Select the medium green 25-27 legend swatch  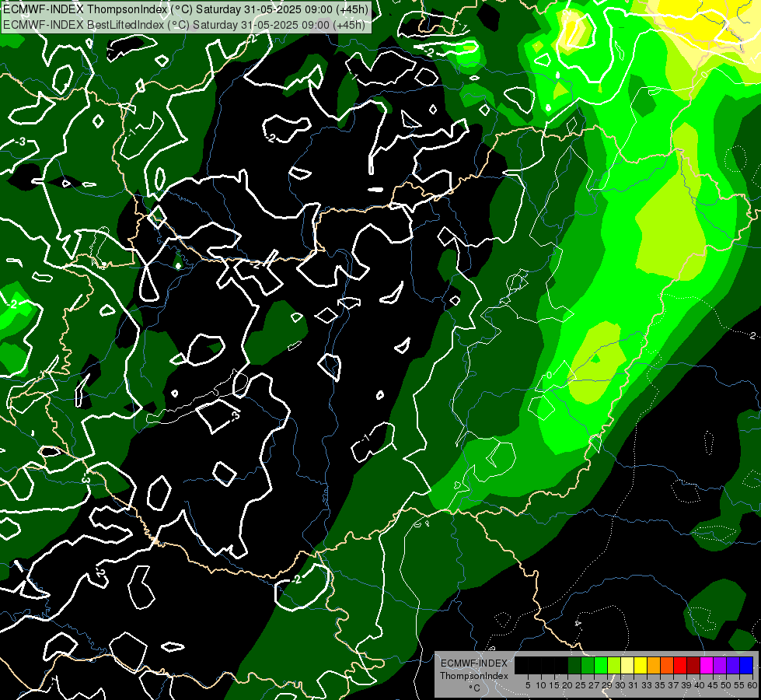click(x=588, y=665)
